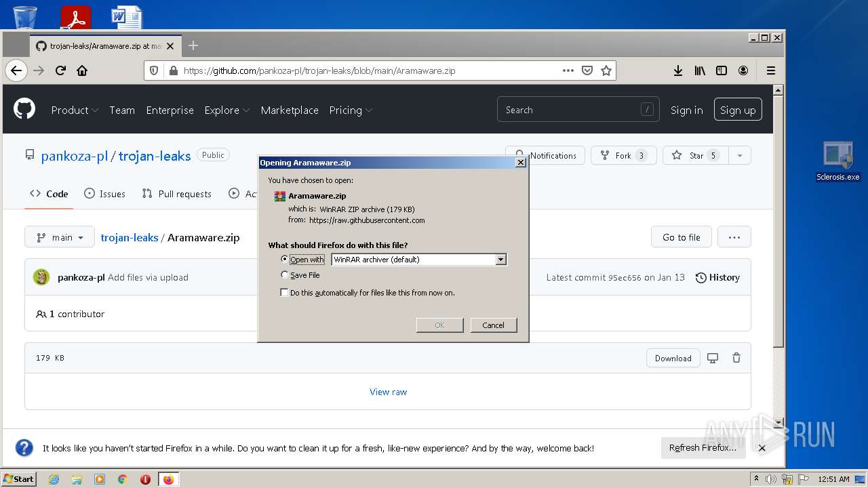Open desktop view icon next to Download

[713, 358]
